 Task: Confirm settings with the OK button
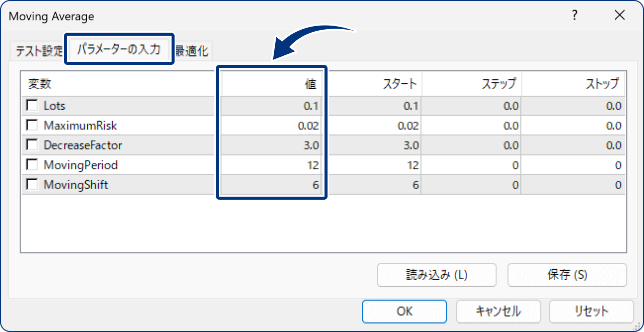[x=404, y=311]
